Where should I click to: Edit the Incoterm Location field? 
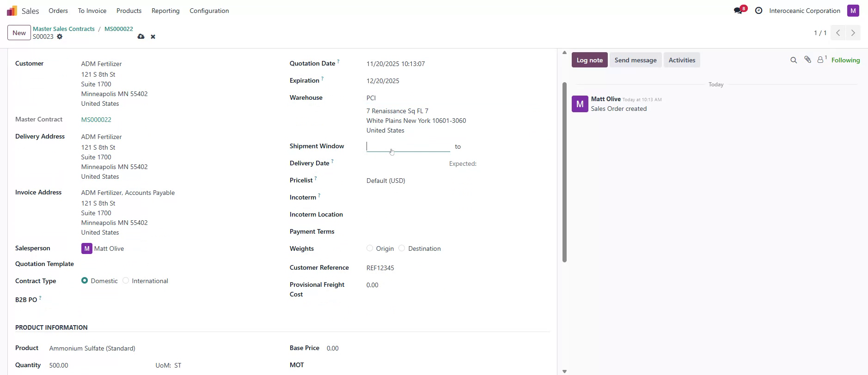tap(458, 215)
